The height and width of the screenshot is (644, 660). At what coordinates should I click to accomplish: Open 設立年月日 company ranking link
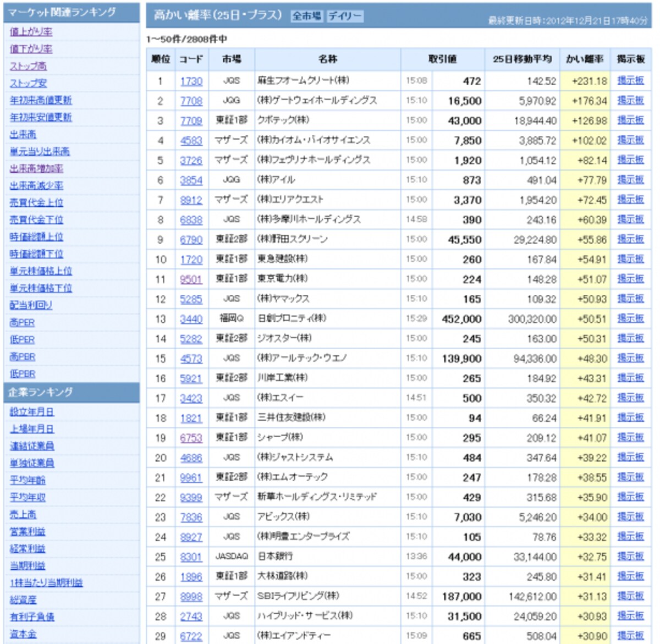[x=31, y=412]
